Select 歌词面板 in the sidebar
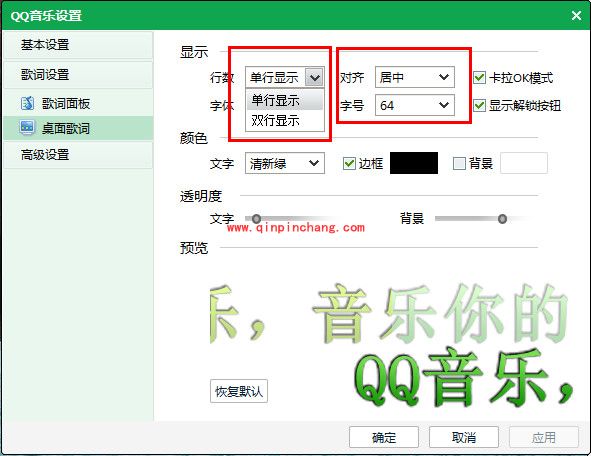Screen dimensions: 591x456 (78, 103)
